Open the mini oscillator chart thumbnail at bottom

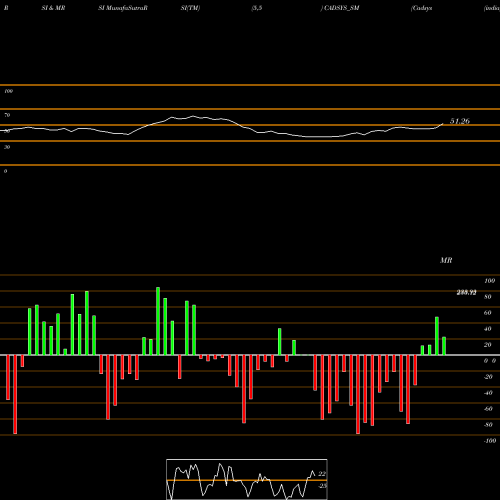pos(247,479)
